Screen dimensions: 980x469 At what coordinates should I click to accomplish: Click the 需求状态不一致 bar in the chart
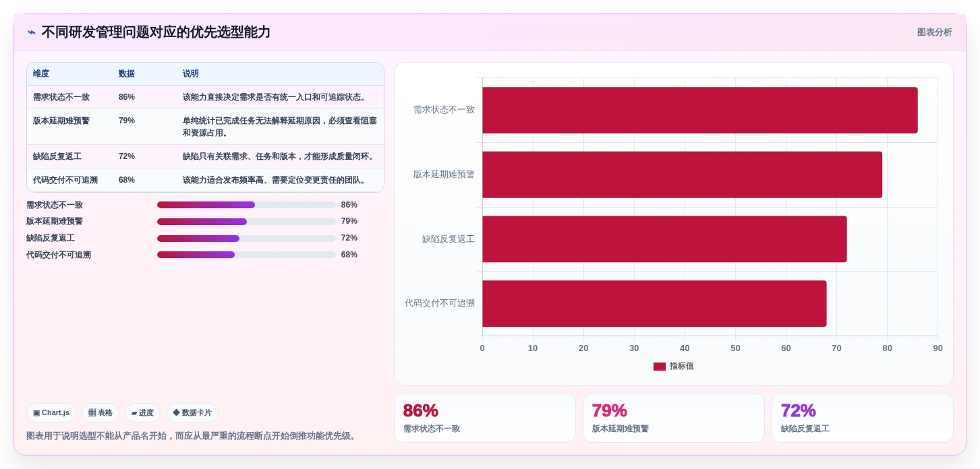[x=700, y=110]
